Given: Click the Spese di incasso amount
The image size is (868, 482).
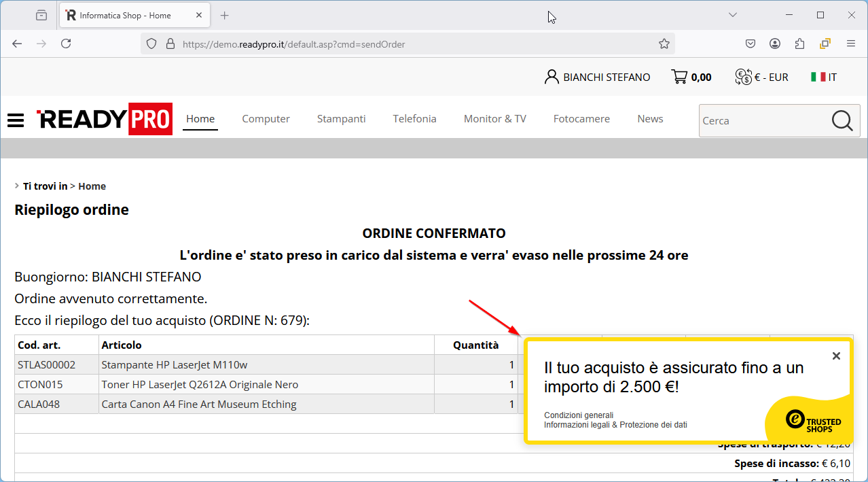Looking at the screenshot, I should 835,464.
